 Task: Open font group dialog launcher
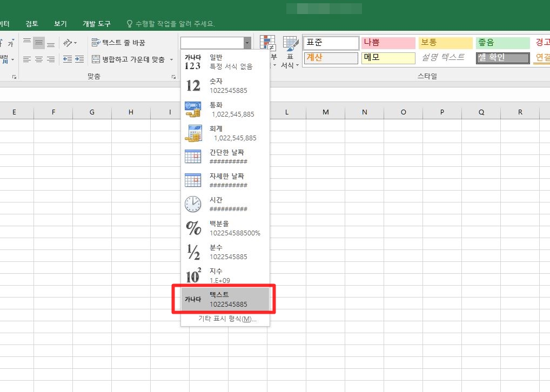click(14, 77)
